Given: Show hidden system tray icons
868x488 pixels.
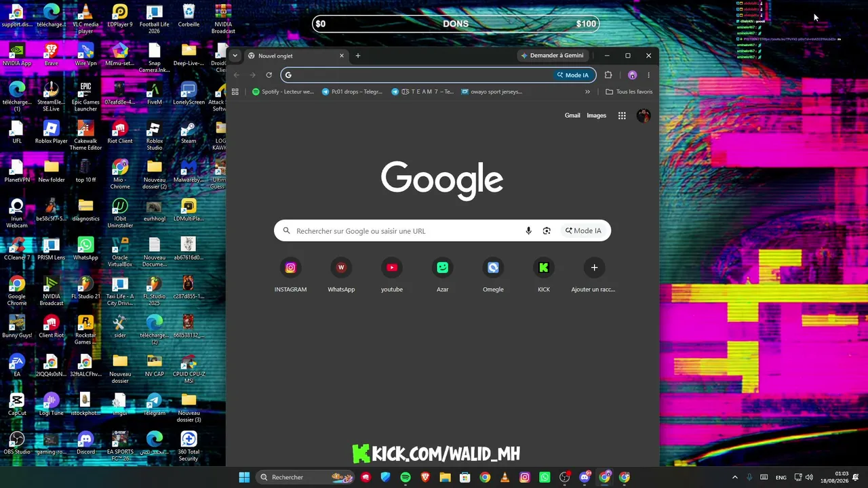Looking at the screenshot, I should (x=734, y=477).
